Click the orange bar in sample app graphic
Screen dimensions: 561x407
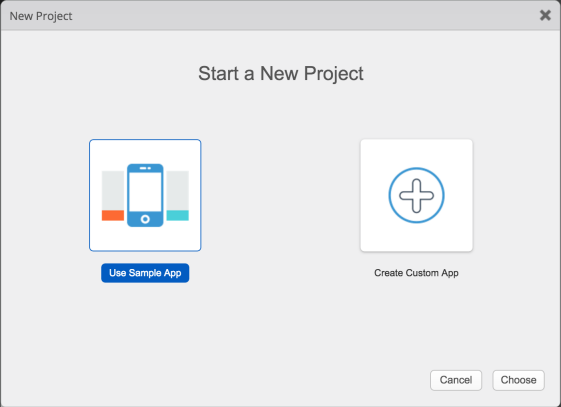[x=113, y=215]
